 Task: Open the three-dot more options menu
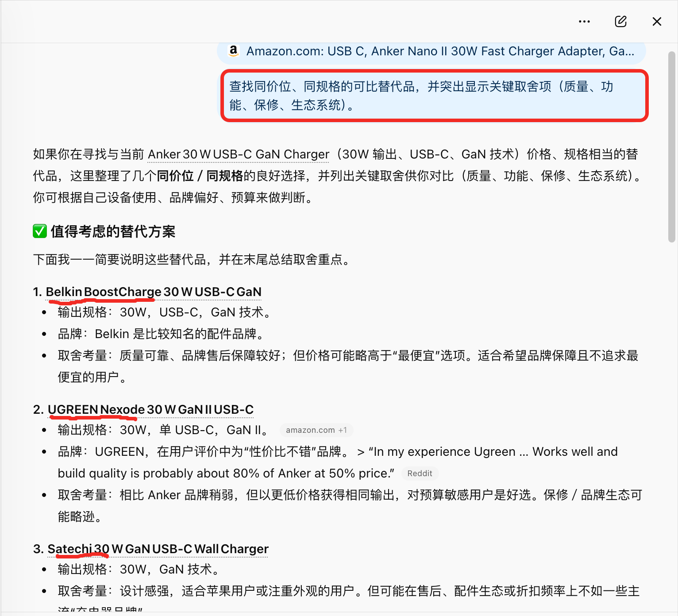pyautogui.click(x=584, y=22)
